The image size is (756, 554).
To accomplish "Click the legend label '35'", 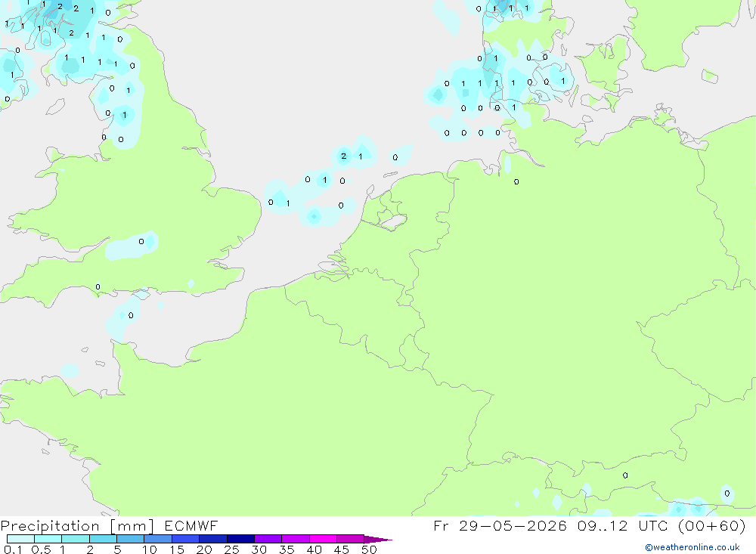I will (287, 549).
